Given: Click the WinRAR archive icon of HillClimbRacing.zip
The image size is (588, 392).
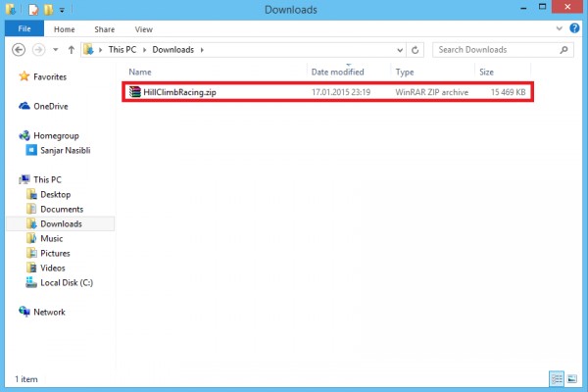Looking at the screenshot, I should [135, 91].
